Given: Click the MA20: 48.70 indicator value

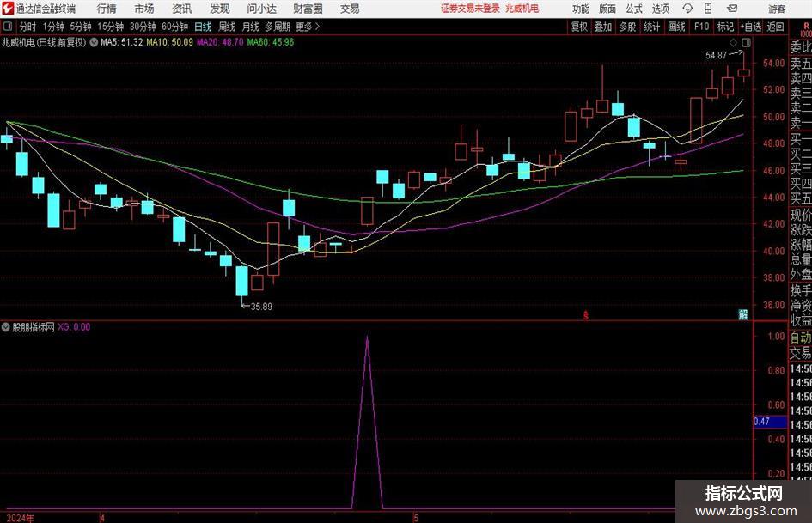Looking at the screenshot, I should pos(220,42).
